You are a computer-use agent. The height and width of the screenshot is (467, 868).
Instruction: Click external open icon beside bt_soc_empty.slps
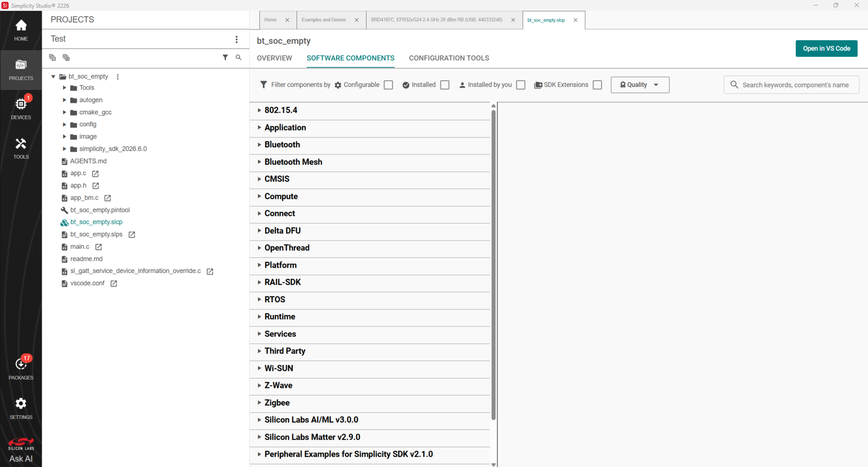click(x=132, y=235)
